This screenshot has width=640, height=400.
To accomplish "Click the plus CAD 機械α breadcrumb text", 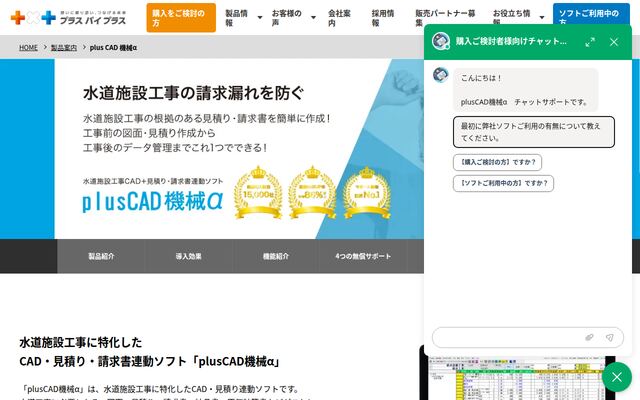I will pyautogui.click(x=113, y=48).
